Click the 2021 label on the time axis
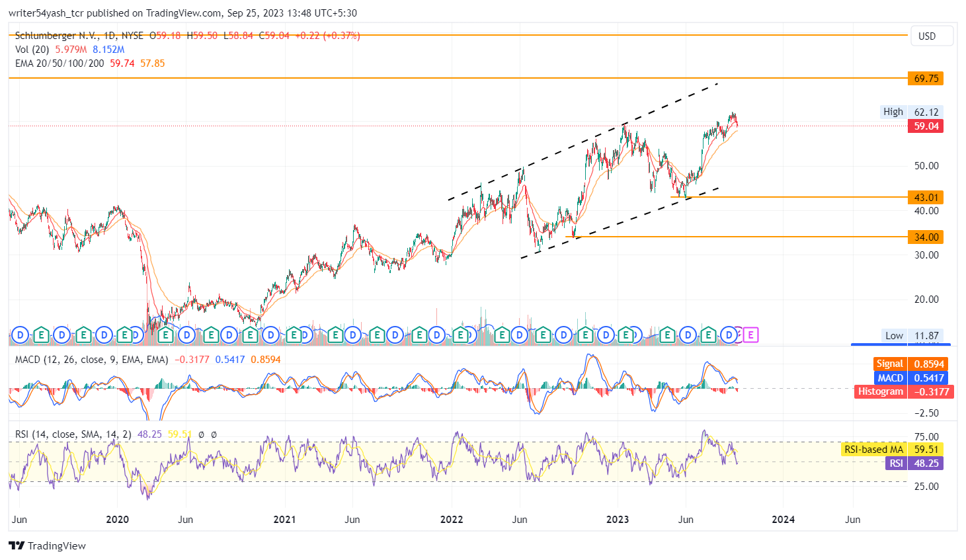The image size is (966, 560). point(284,520)
